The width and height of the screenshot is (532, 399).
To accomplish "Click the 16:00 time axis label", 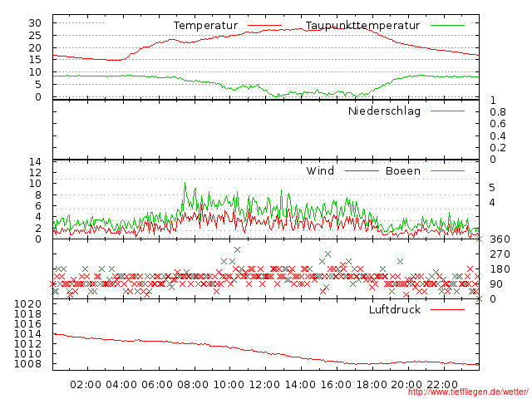I will (336, 385).
